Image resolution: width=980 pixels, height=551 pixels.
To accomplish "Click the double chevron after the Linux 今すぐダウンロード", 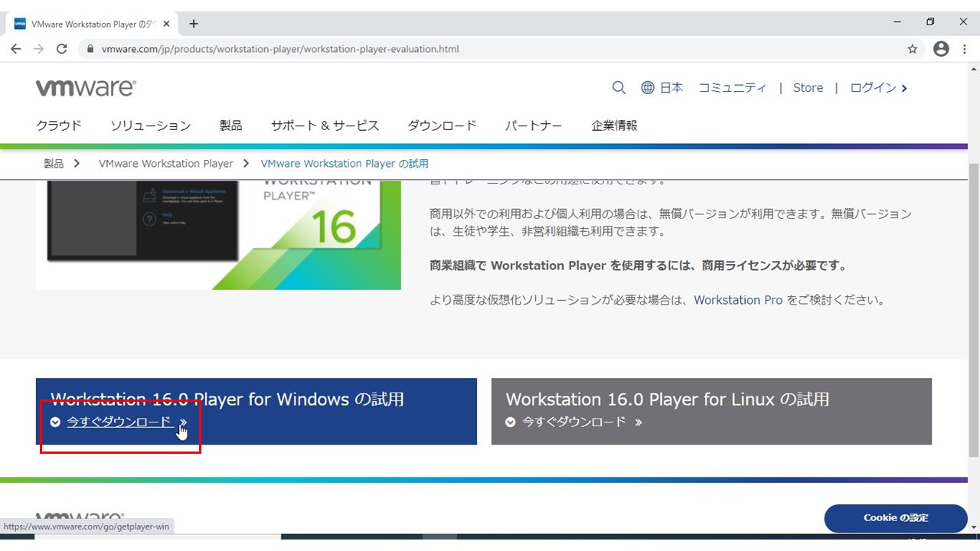I will click(x=639, y=422).
